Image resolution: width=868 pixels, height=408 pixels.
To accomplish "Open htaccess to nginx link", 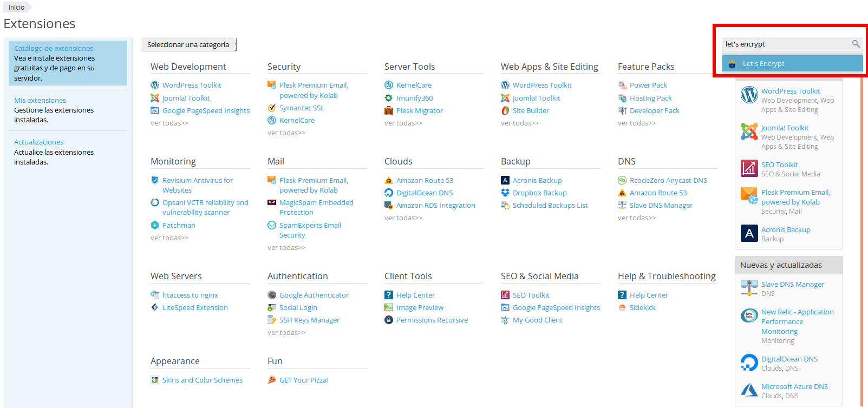I will tap(190, 295).
